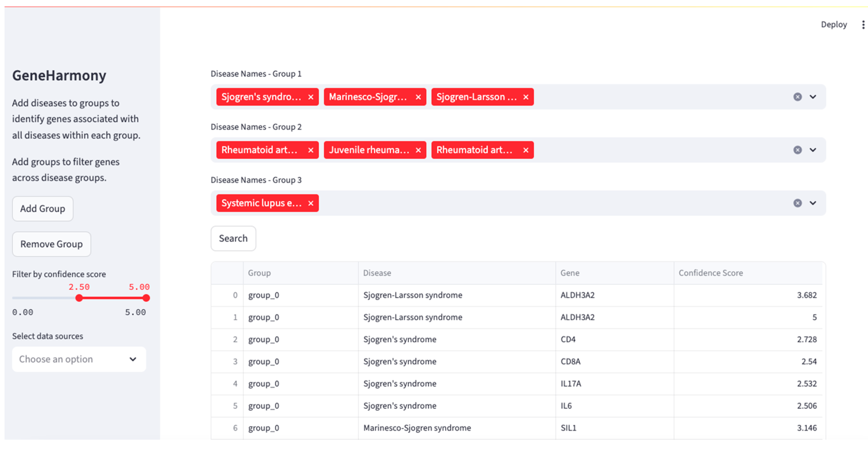Click the Add Group button
Viewport: 868px width, 449px height.
point(42,209)
